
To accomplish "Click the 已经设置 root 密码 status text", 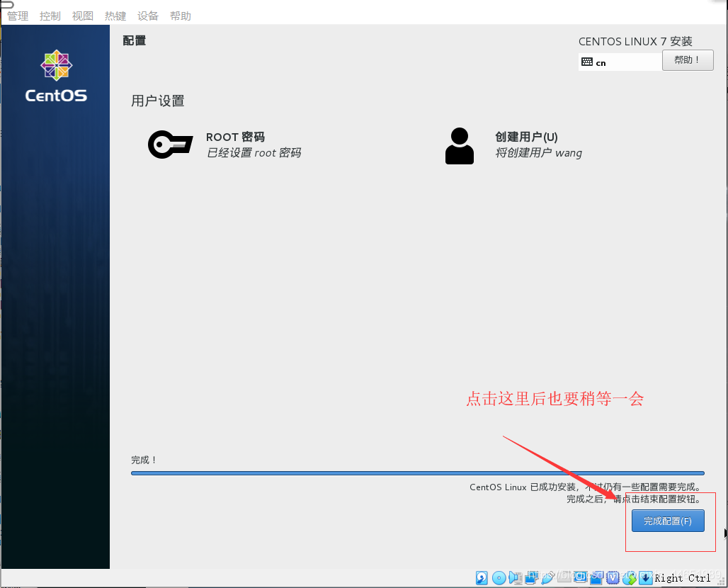I will click(x=254, y=153).
